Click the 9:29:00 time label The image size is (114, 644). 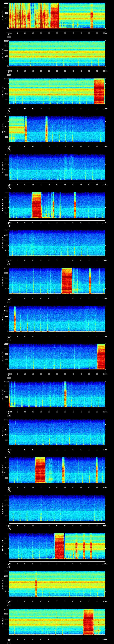(x=9, y=223)
